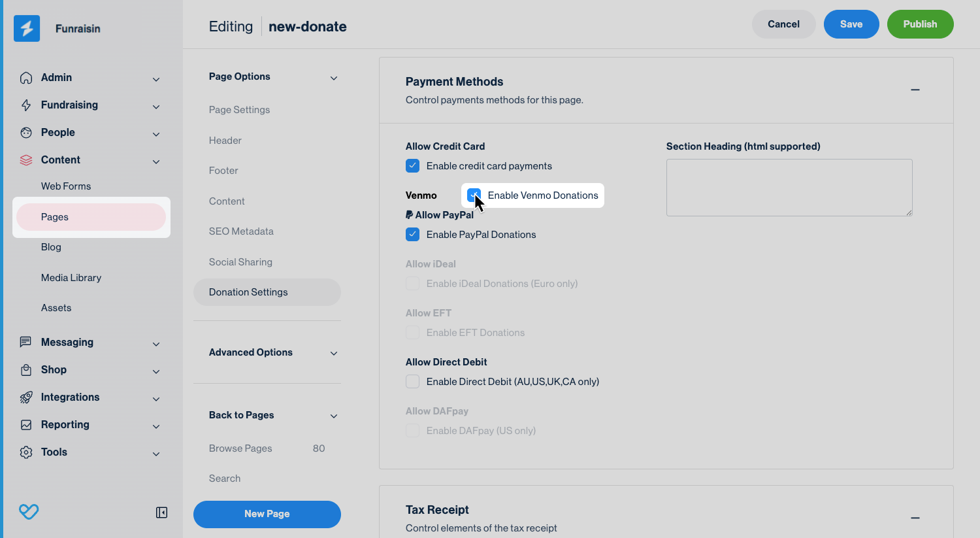The image size is (980, 538).
Task: Click the Reporting chart icon
Action: click(26, 425)
